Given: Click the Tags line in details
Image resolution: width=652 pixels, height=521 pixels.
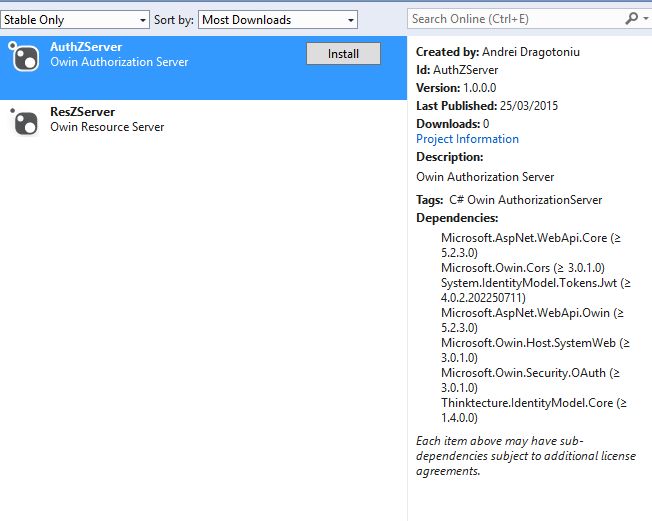Looking at the screenshot, I should point(509,200).
